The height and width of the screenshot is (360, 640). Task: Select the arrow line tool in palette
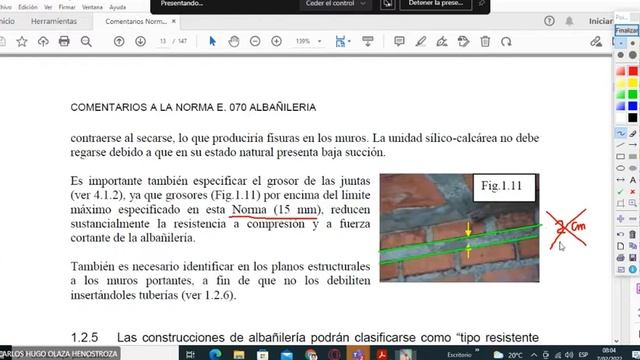633,145
